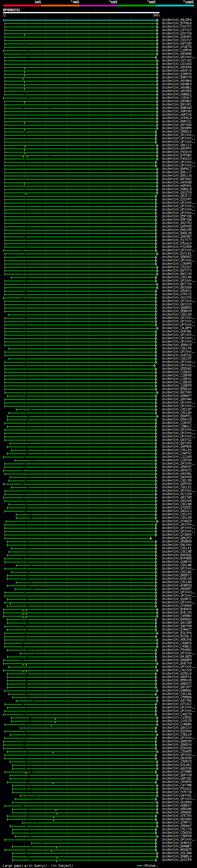
Task: Select the UniRef100_Q7ZWY6 label
Action: tap(176, 535)
